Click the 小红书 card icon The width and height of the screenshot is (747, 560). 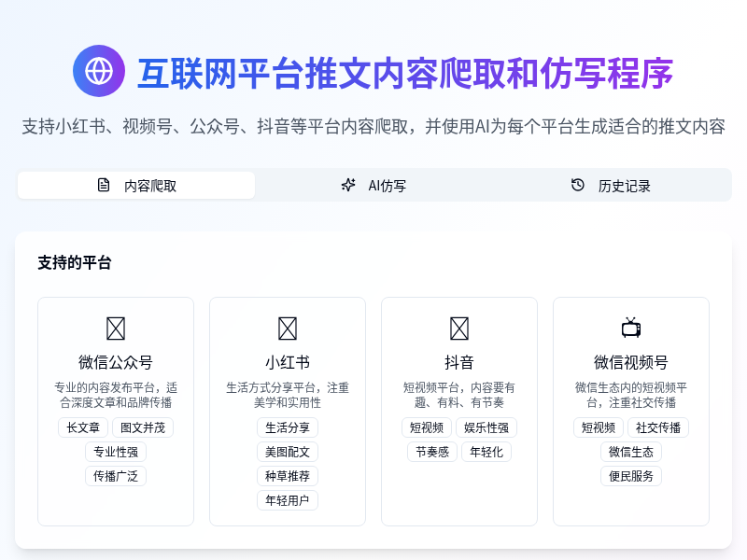tap(288, 329)
